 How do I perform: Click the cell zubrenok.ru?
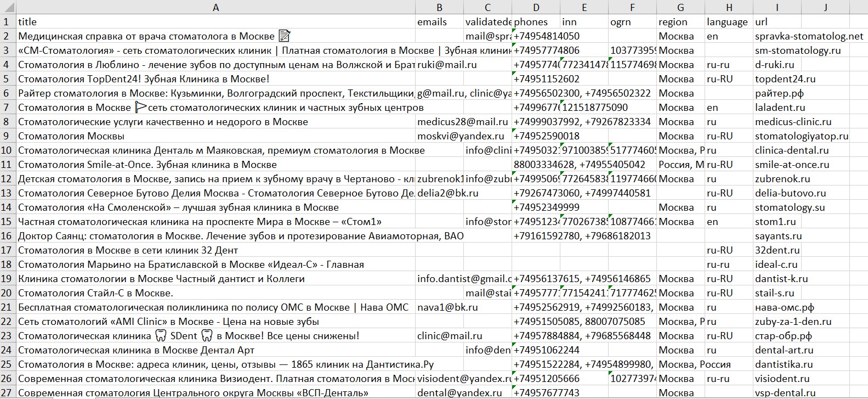pyautogui.click(x=782, y=179)
